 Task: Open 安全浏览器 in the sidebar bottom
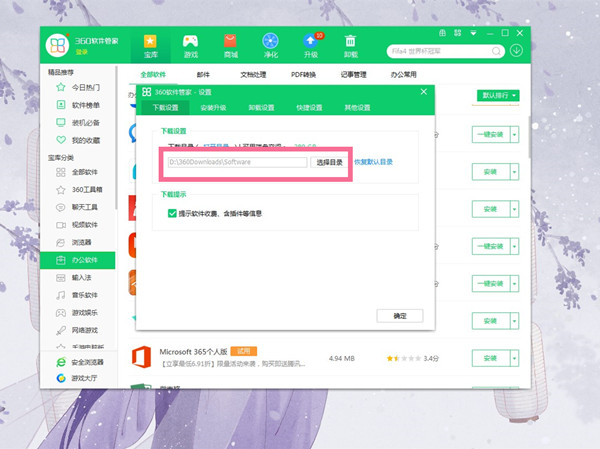[x=80, y=363]
